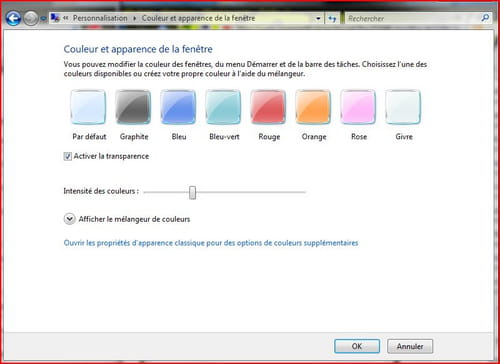Click the refresh button next to address bar

[x=332, y=18]
